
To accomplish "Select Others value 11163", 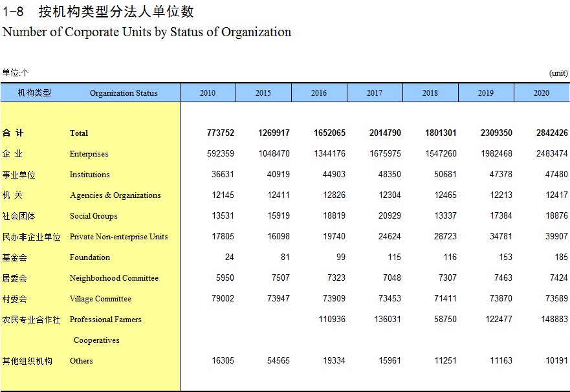I will tap(501, 361).
